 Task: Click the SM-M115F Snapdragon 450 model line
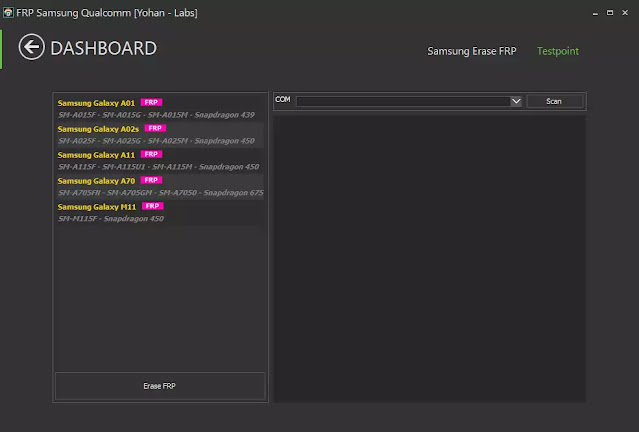[110, 219]
